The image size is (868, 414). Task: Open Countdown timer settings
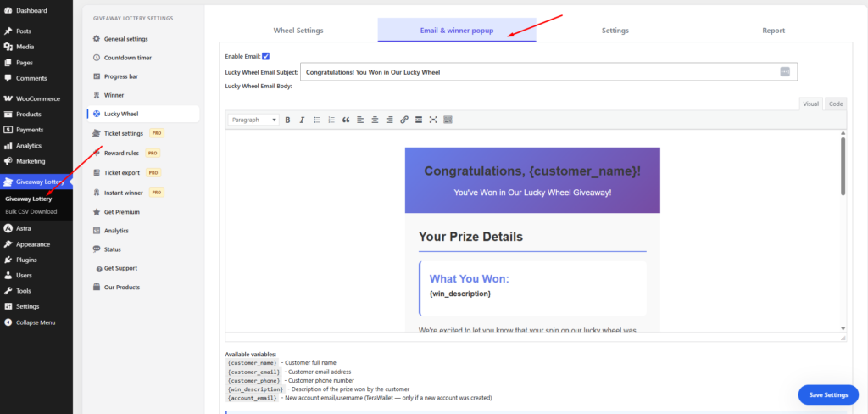click(142, 58)
